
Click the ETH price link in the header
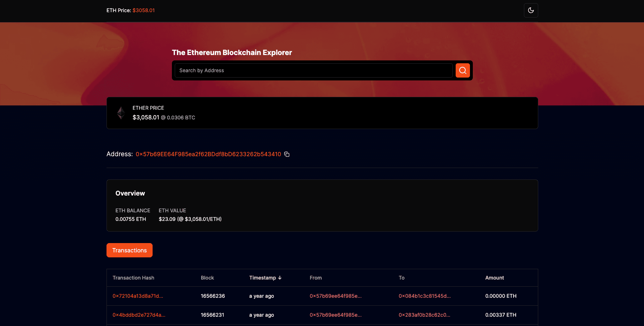[143, 10]
